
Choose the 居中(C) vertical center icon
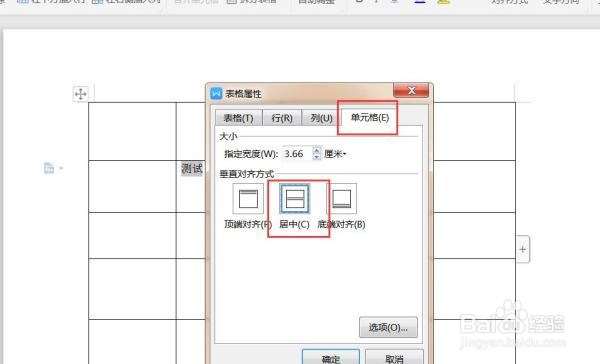click(x=295, y=199)
